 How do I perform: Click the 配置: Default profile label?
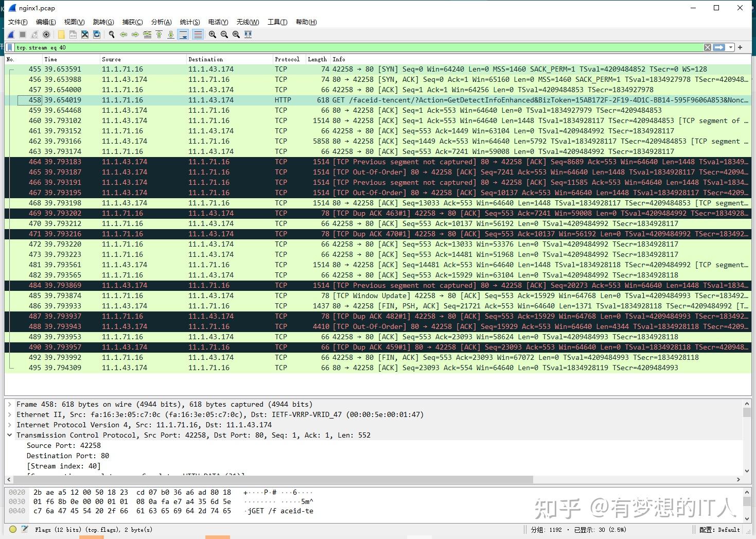tap(719, 529)
